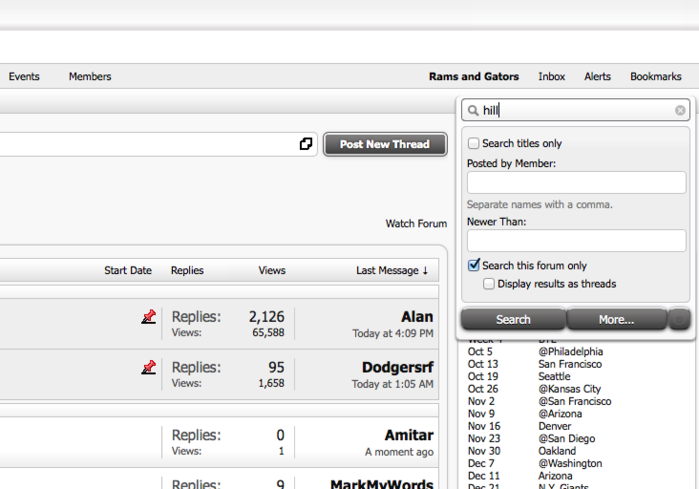Sort threads by Last Message column
This screenshot has height=489, width=699.
pyautogui.click(x=391, y=270)
